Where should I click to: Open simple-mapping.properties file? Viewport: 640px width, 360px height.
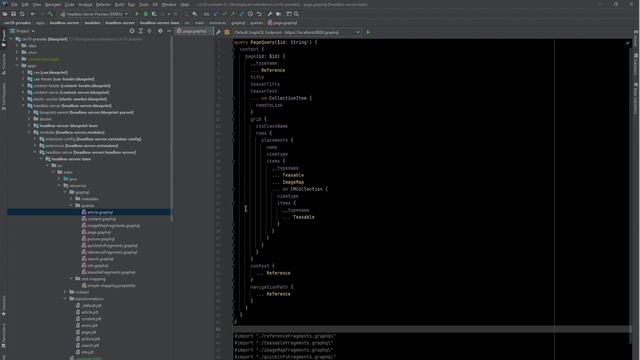click(108, 286)
